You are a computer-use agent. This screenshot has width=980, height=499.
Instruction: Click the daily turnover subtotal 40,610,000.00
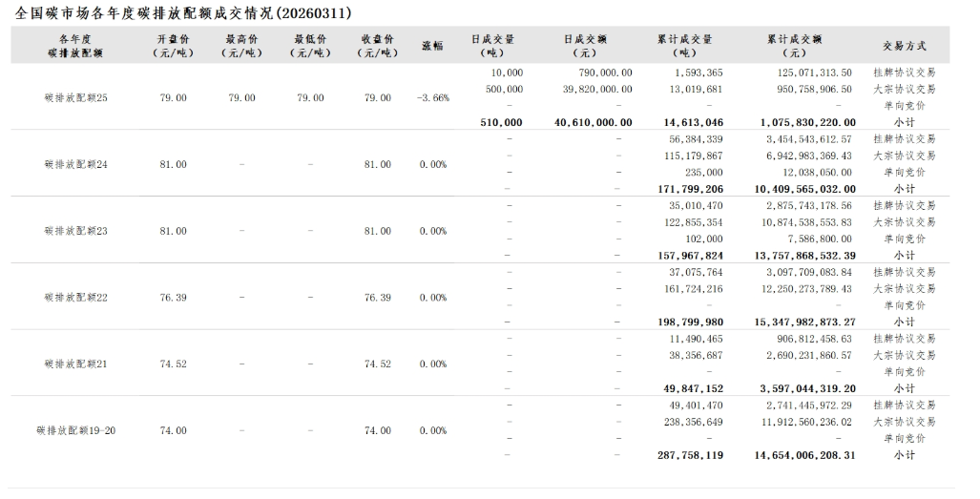593,122
